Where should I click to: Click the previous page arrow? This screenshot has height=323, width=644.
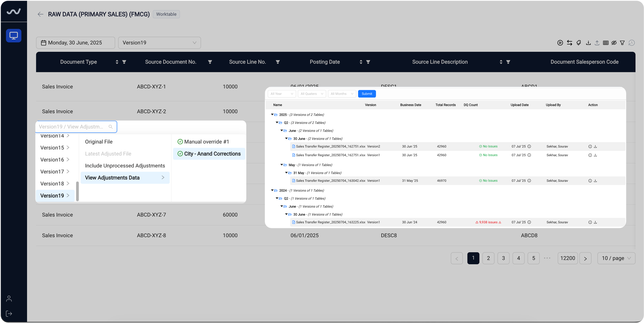click(x=457, y=258)
